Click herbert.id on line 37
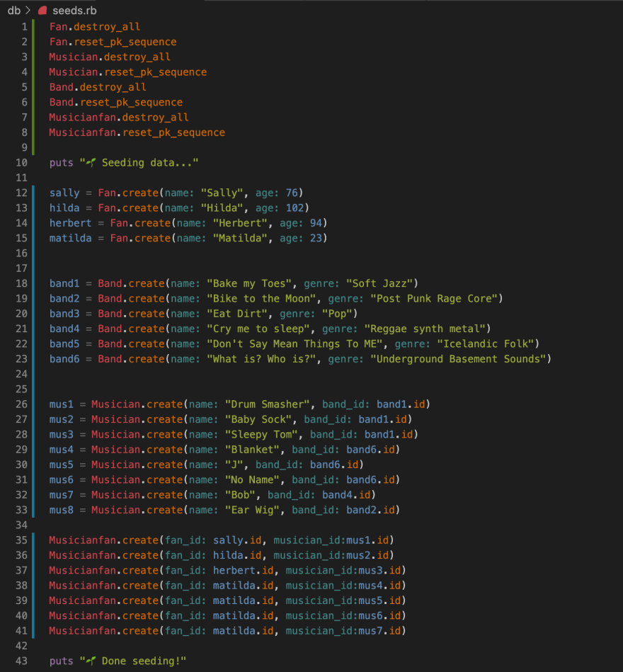The width and height of the screenshot is (623, 672). (x=244, y=571)
